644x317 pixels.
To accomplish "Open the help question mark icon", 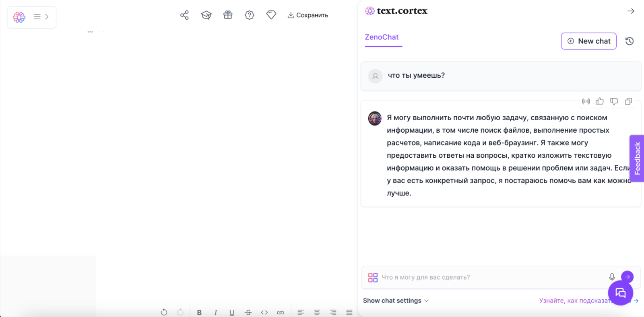I will tap(250, 15).
